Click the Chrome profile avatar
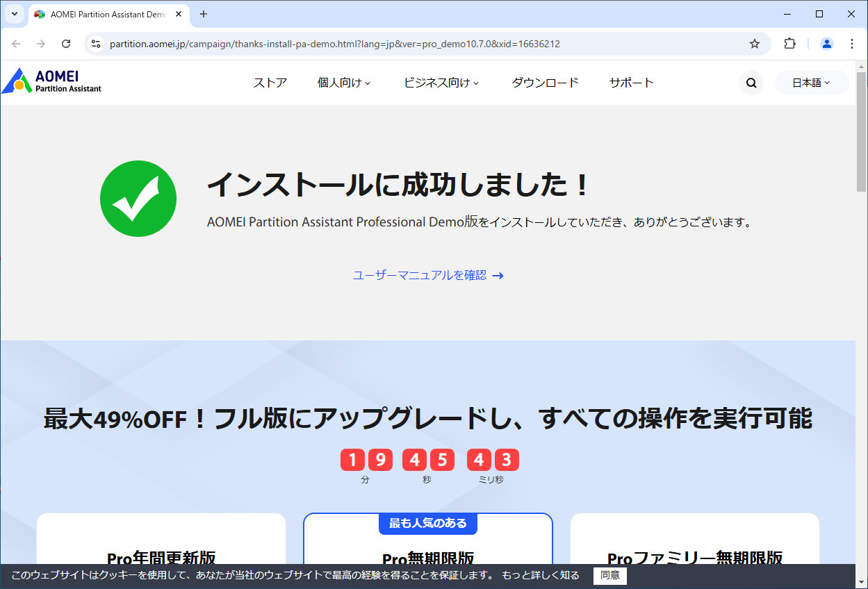The width and height of the screenshot is (868, 589). [826, 43]
